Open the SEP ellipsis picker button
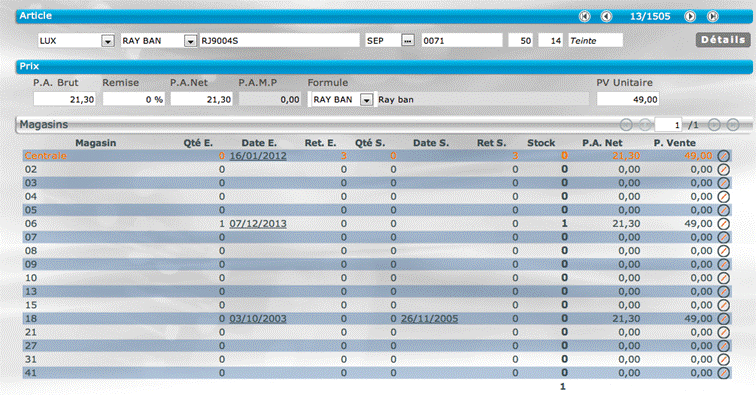 [x=408, y=41]
